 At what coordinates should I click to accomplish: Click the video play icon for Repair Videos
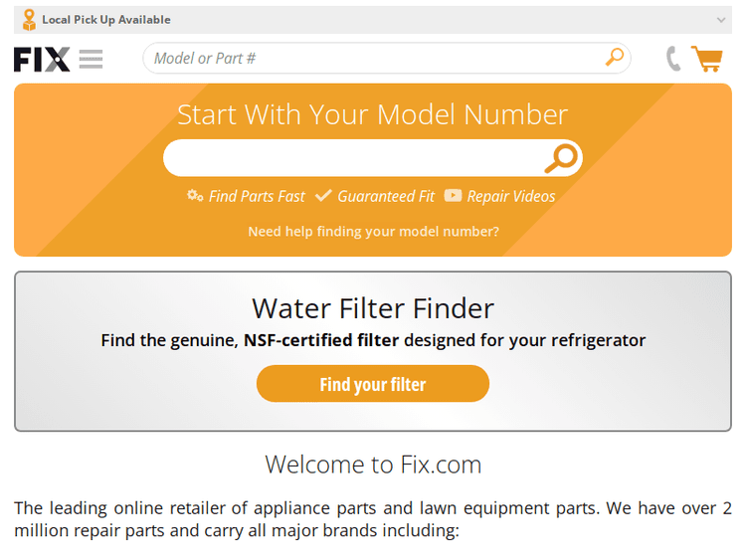point(453,196)
